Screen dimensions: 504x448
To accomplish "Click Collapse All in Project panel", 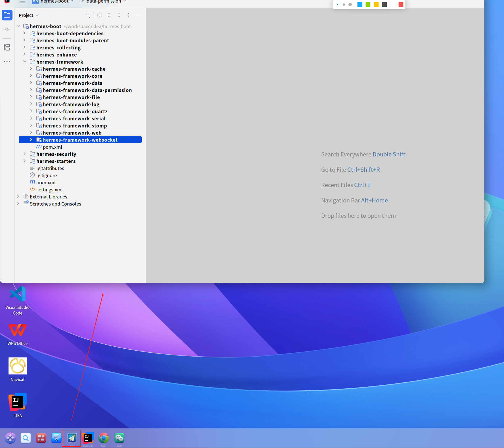I will (119, 15).
